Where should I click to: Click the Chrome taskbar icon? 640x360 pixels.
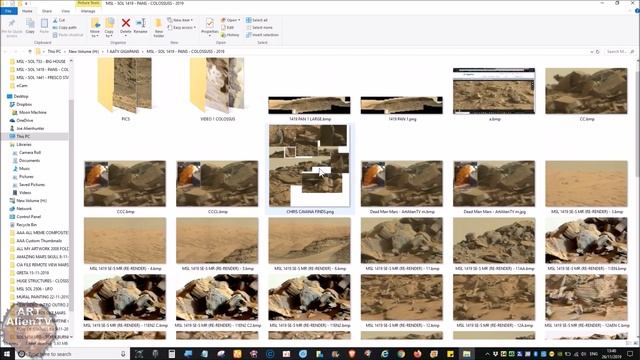(x=401, y=354)
